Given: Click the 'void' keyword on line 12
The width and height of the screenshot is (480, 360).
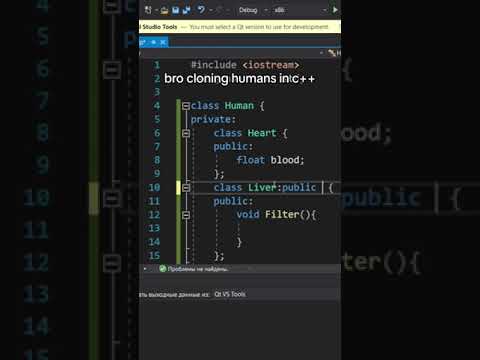Looking at the screenshot, I should [x=248, y=214].
